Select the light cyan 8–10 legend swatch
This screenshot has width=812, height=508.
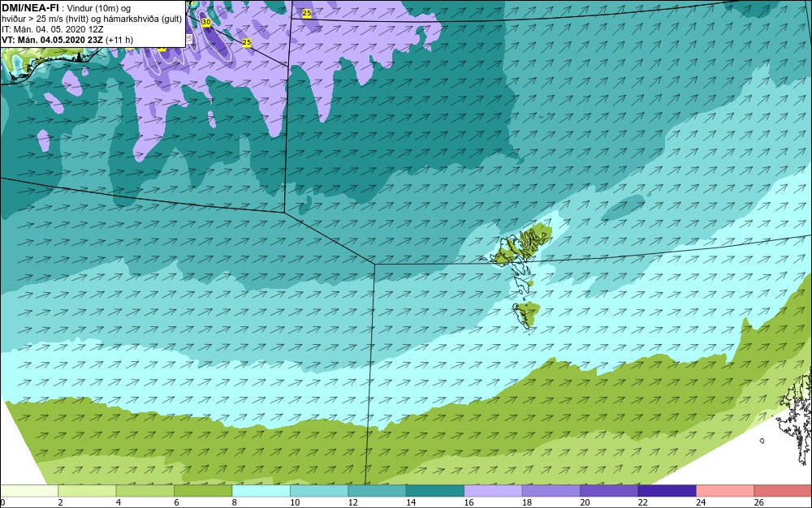click(x=261, y=491)
